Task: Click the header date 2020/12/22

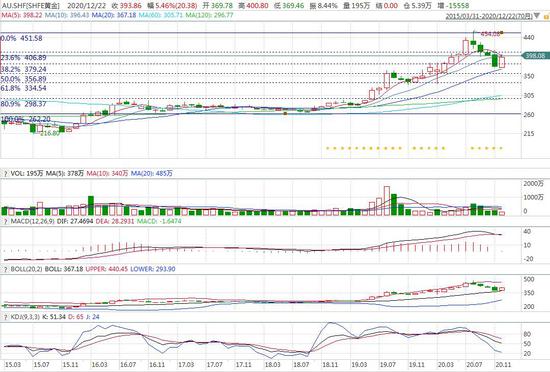Action: click(x=87, y=6)
